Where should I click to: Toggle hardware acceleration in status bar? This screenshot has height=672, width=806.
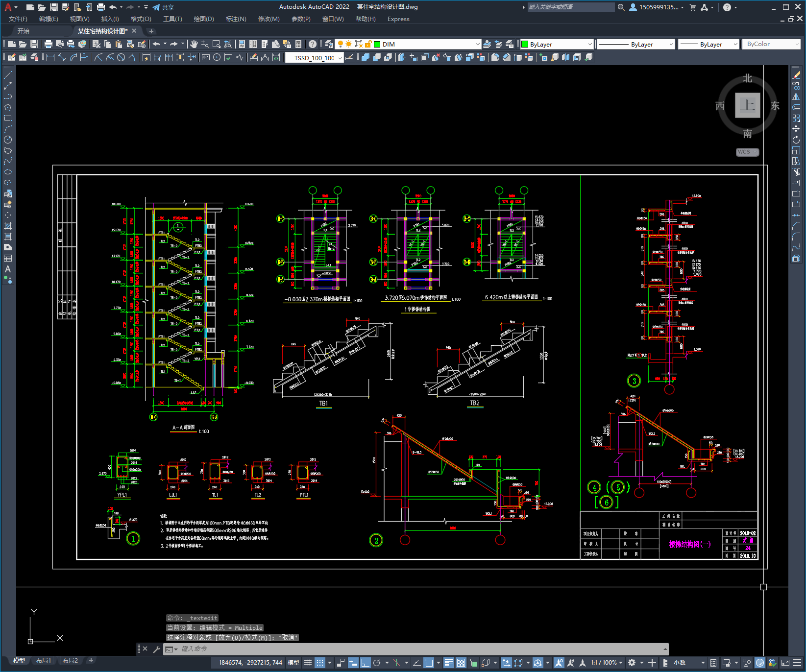(760, 663)
